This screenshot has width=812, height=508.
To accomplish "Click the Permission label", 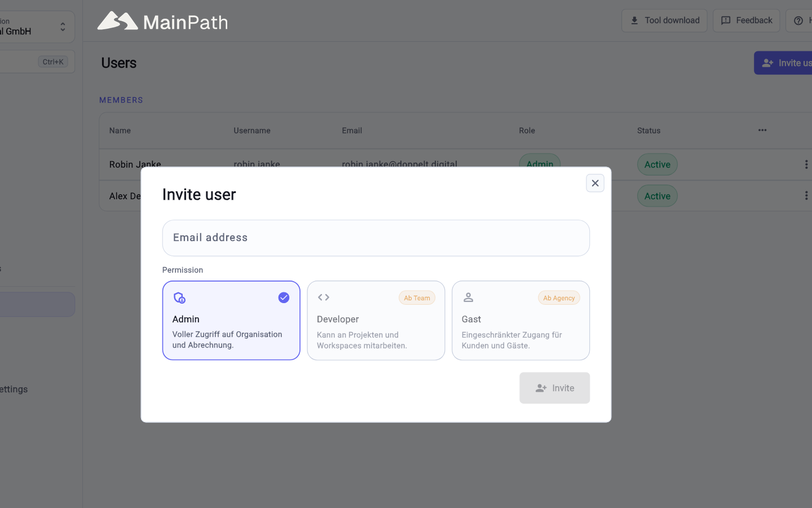I will (x=183, y=270).
